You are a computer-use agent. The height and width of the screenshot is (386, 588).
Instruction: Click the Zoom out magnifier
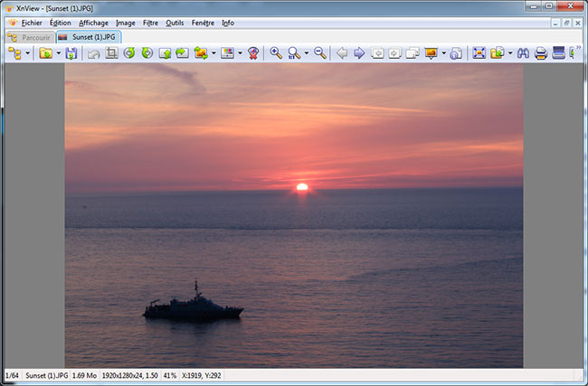tap(319, 54)
